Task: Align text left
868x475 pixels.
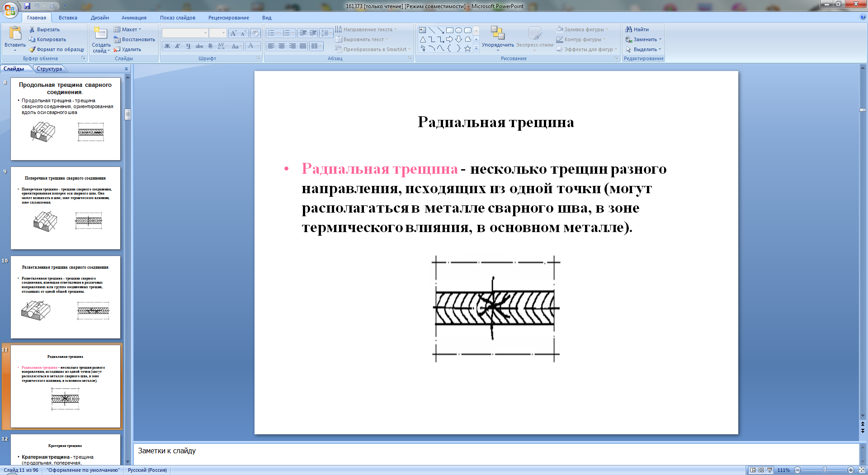Action: pos(271,46)
